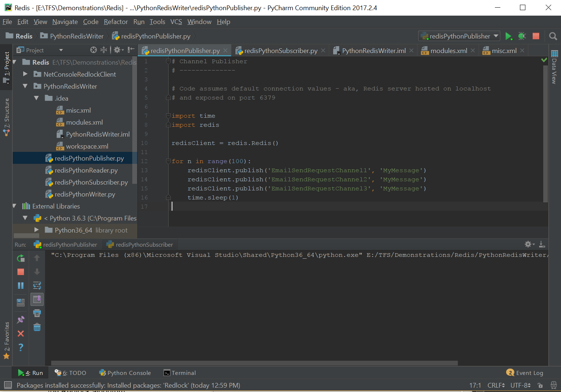Toggle the 4: Run tool window button
The height and width of the screenshot is (392, 561).
click(x=31, y=373)
